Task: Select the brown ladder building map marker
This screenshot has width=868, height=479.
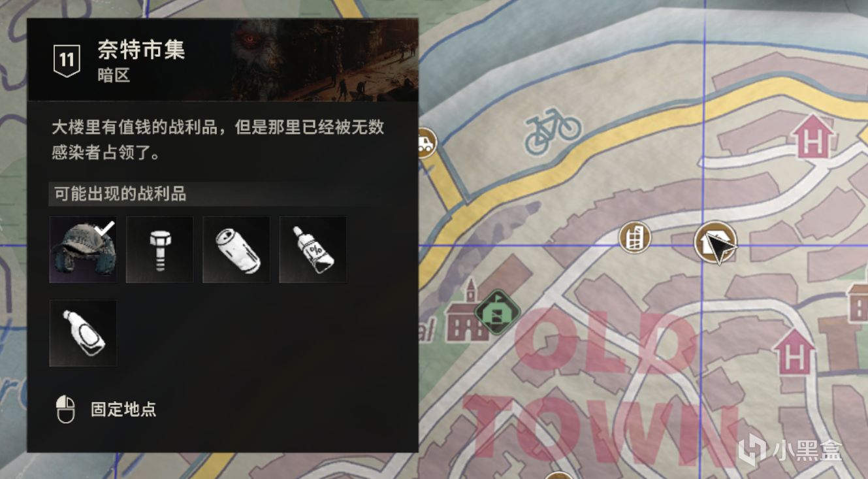Action: [x=635, y=237]
